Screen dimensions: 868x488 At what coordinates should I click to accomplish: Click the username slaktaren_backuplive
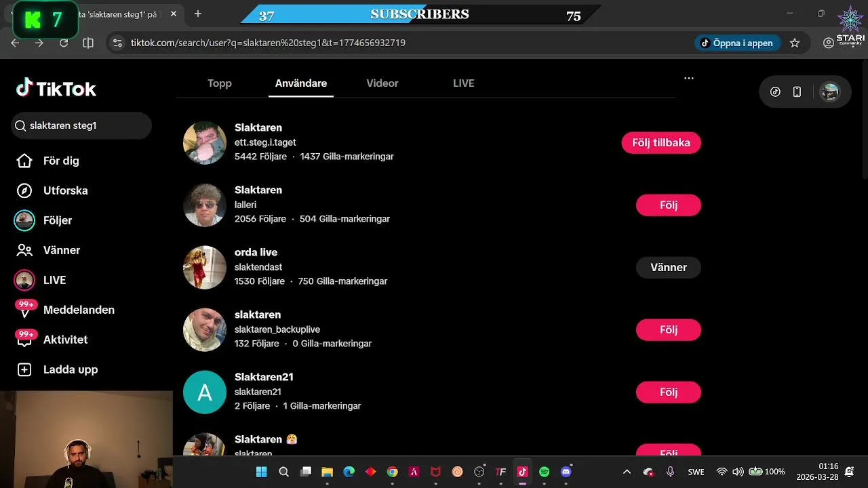(x=277, y=329)
